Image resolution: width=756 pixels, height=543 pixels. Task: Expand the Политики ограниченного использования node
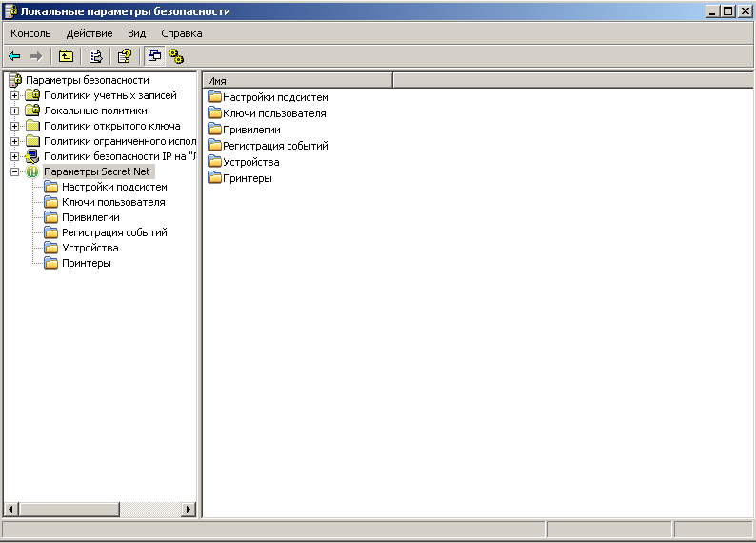click(x=14, y=141)
